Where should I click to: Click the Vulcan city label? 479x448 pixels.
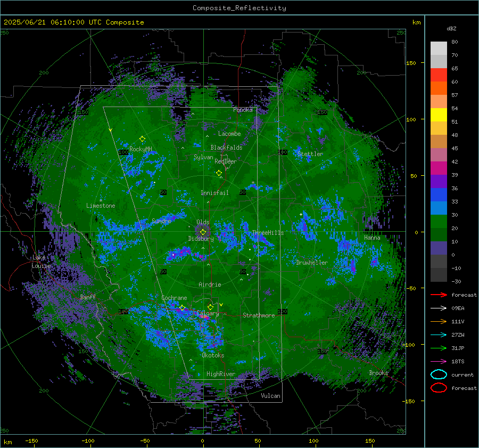(270, 396)
